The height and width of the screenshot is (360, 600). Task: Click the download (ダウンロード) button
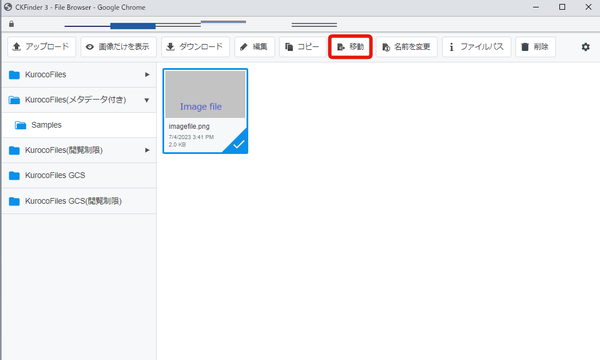coord(195,47)
